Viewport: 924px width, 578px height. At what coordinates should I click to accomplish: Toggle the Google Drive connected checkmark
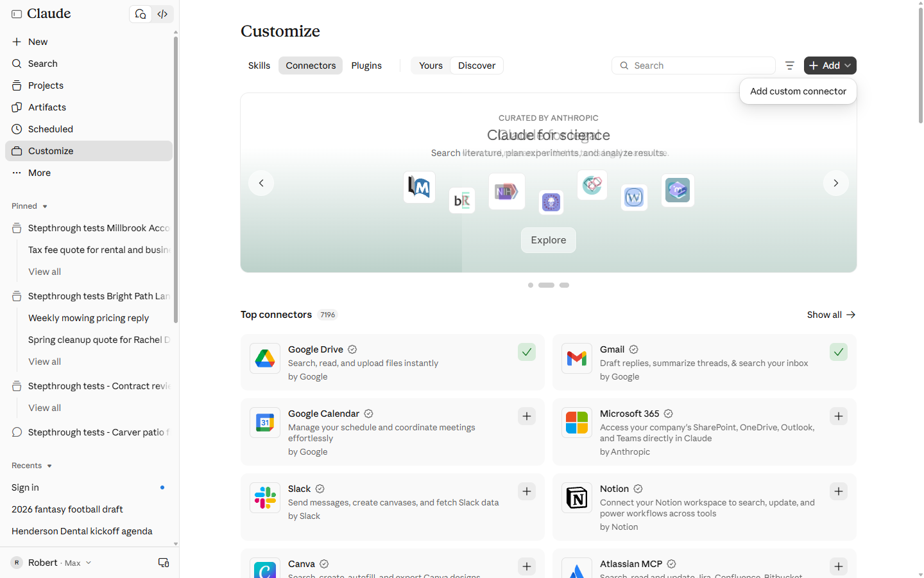(527, 352)
